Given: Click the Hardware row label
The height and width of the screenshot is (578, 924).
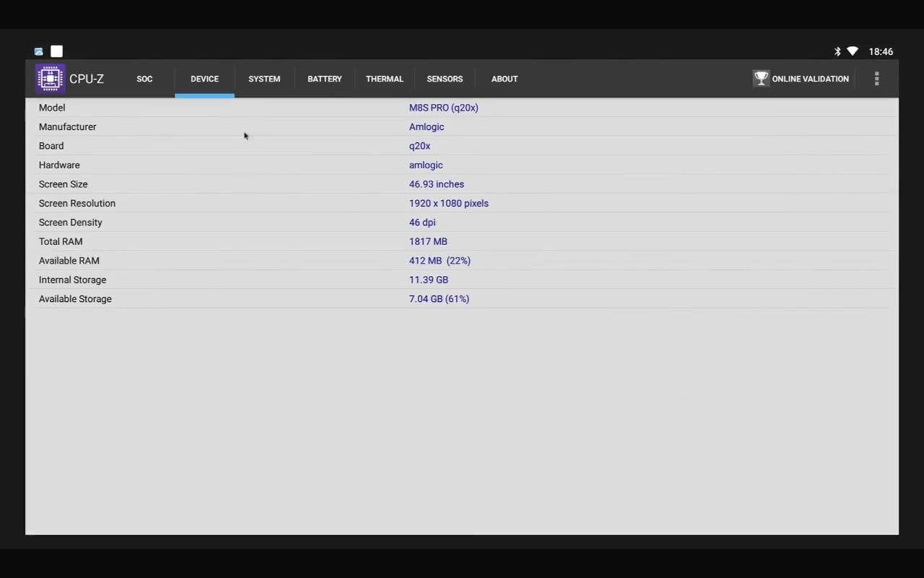Looking at the screenshot, I should [59, 165].
